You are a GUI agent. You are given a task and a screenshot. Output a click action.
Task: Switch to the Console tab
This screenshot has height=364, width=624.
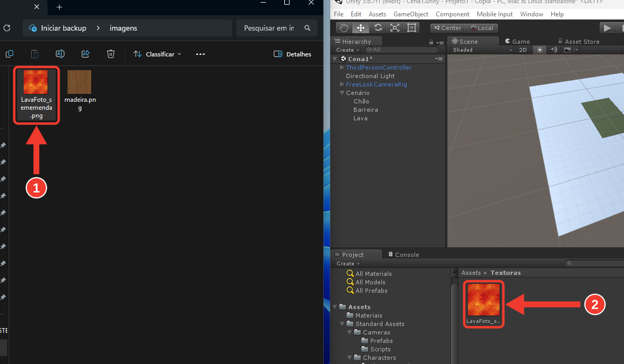point(404,255)
